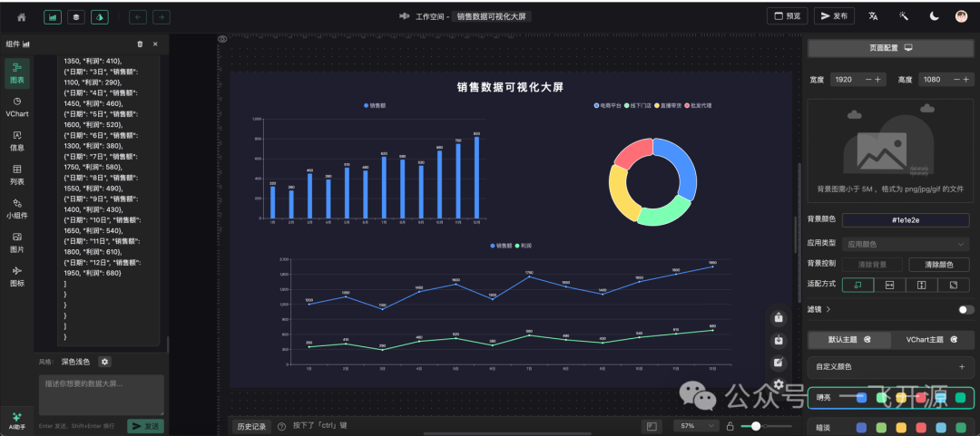Toggle the zoom lock icon

(x=730, y=426)
